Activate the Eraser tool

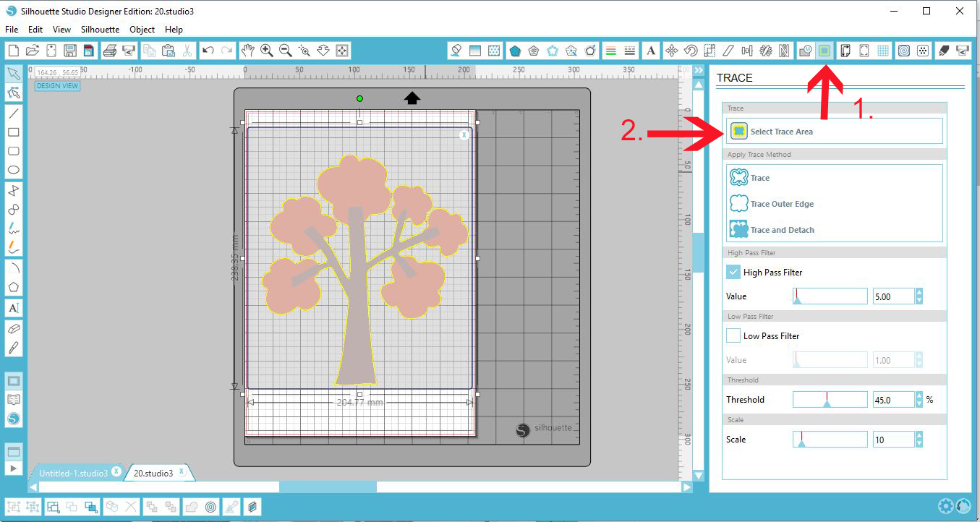click(x=13, y=327)
